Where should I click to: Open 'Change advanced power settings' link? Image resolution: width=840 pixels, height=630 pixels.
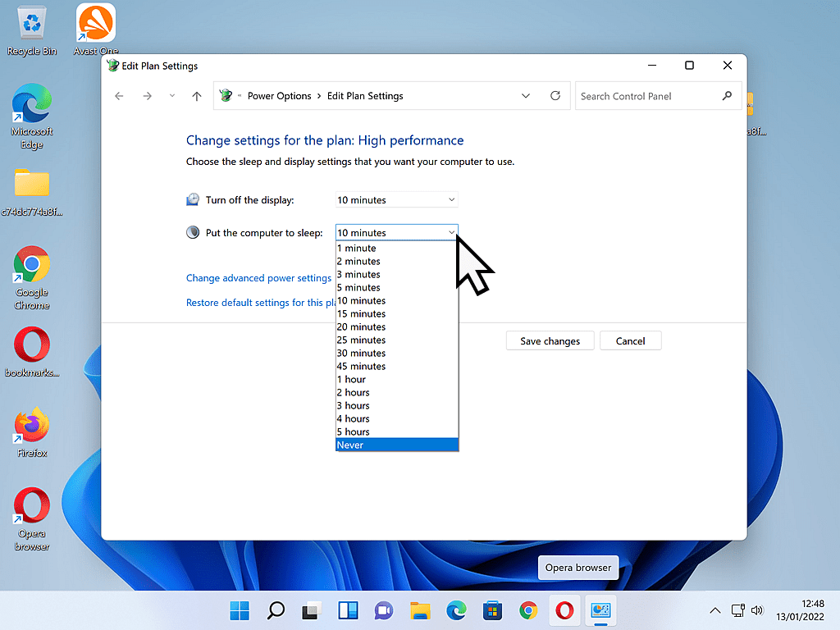pyautogui.click(x=258, y=278)
